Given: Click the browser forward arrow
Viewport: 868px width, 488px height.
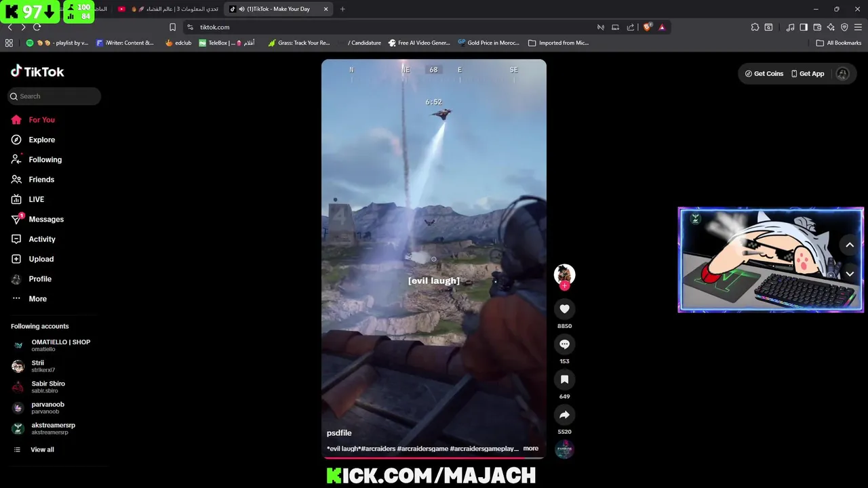Looking at the screenshot, I should click(x=23, y=27).
